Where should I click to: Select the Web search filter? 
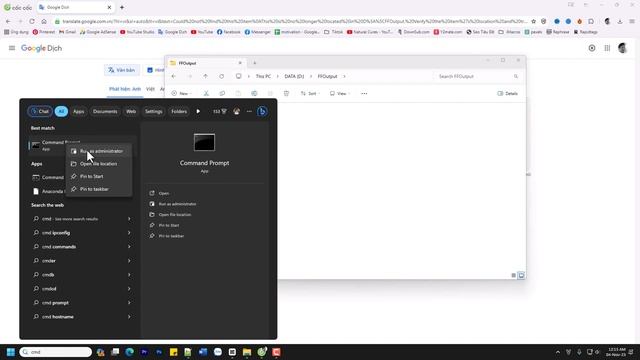131,111
